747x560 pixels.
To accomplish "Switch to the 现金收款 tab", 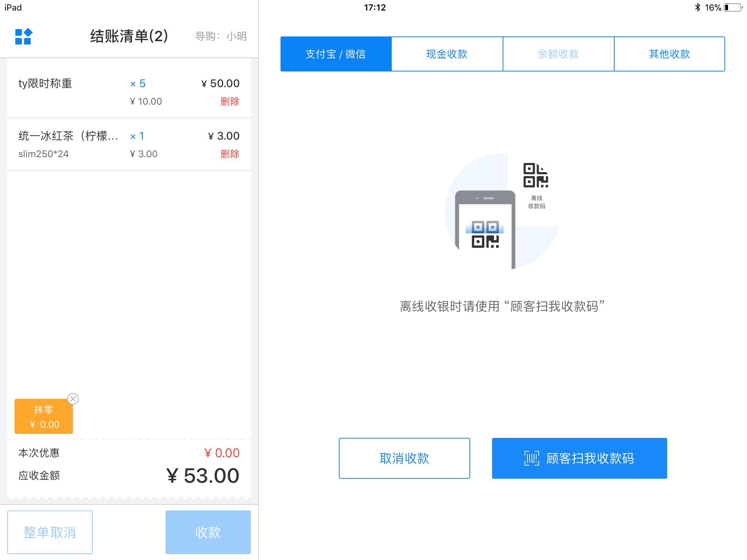I will point(447,54).
